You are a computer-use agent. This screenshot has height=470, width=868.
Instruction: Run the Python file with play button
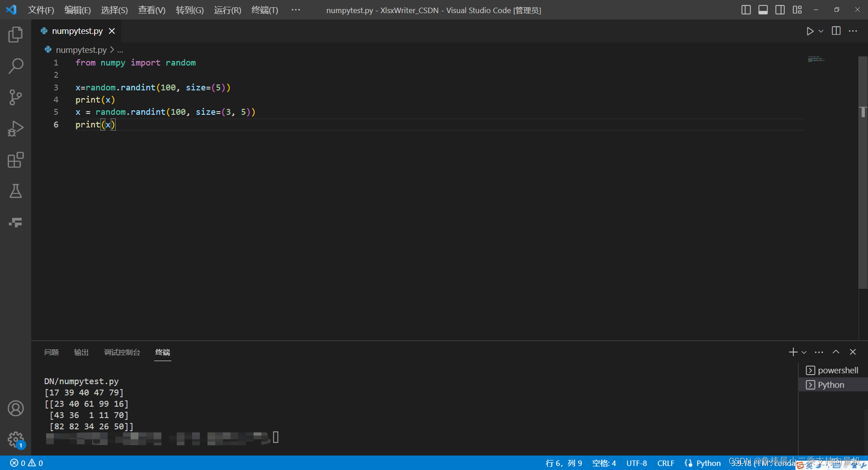click(810, 31)
